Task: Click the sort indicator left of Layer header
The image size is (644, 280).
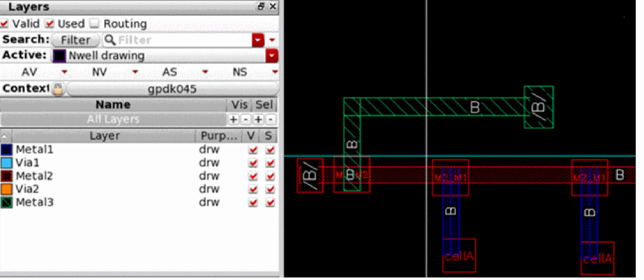Action: pyautogui.click(x=6, y=136)
